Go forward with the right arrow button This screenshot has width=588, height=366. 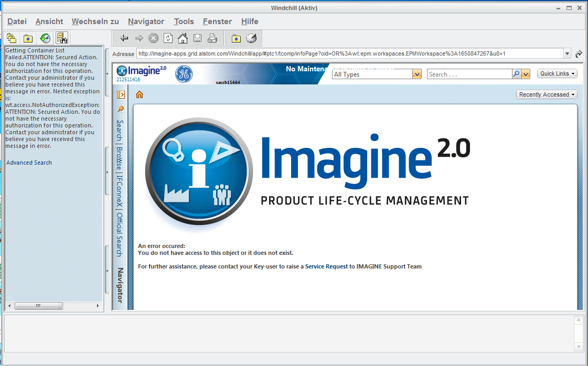[x=139, y=38]
